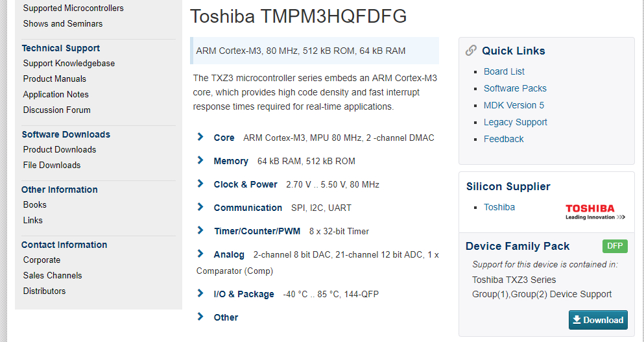Screen dimensions: 644x342
Task: Expand the Communication section chevron
Action: [201, 207]
